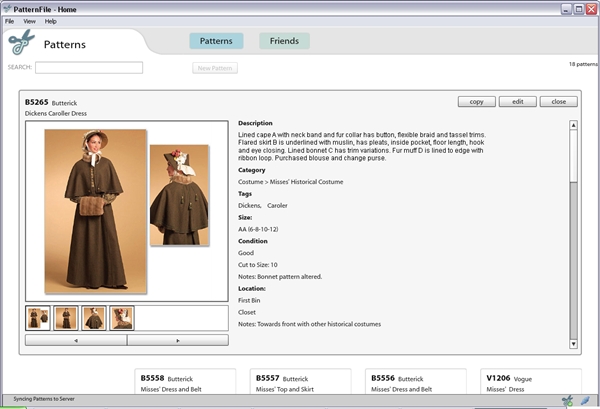This screenshot has height=409, width=600.
Task: Click the blue feather icon in status bar
Action: point(585,401)
